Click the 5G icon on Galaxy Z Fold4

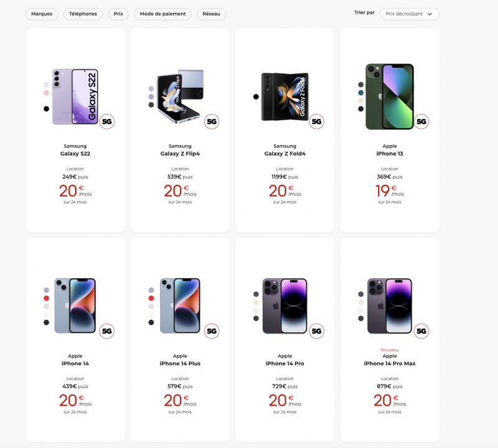[317, 122]
